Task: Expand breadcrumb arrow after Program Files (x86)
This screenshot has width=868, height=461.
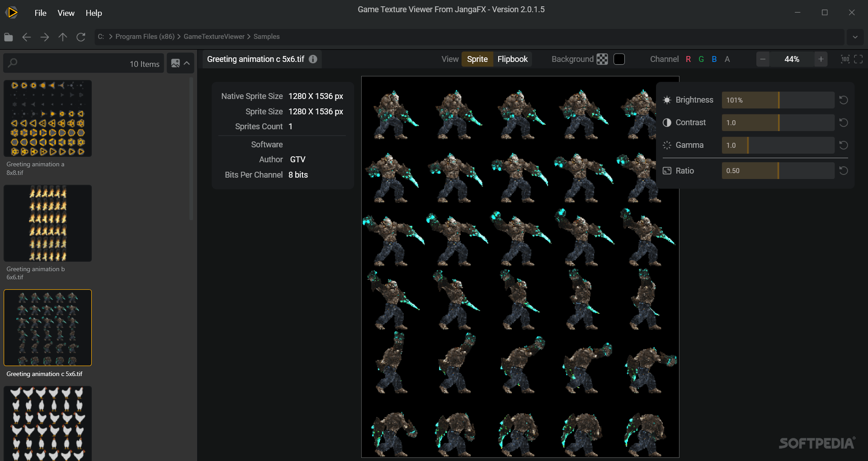Action: [x=179, y=37]
